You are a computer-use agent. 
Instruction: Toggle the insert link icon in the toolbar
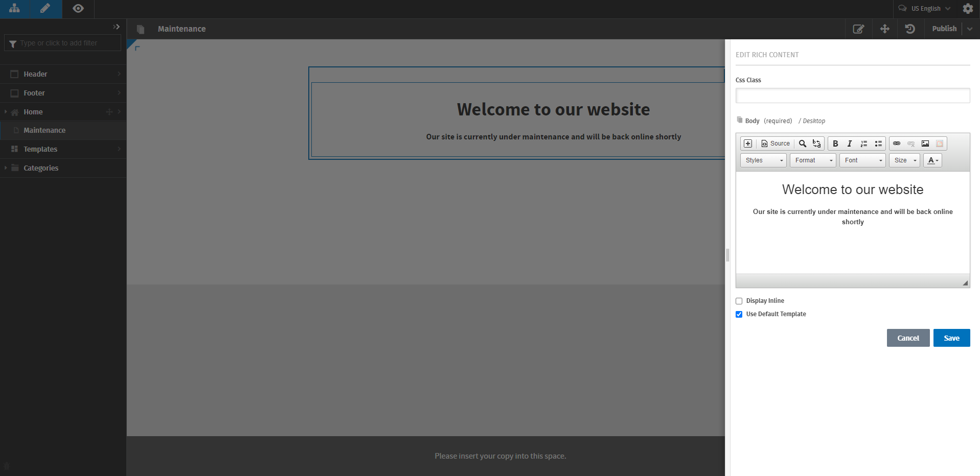896,144
